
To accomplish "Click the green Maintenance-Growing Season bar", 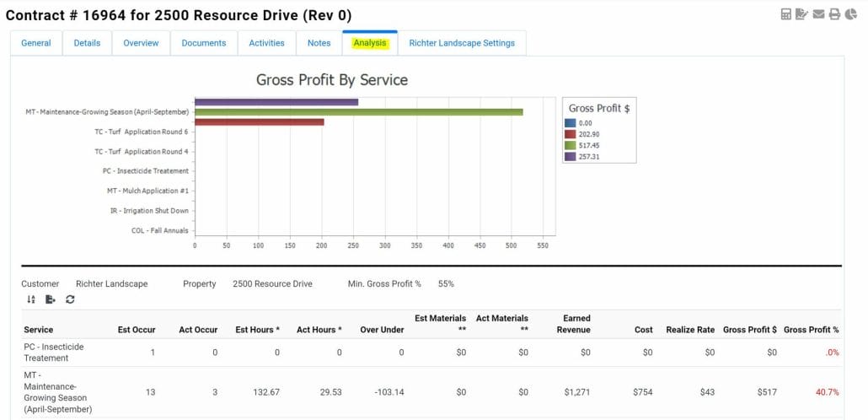I will click(358, 111).
